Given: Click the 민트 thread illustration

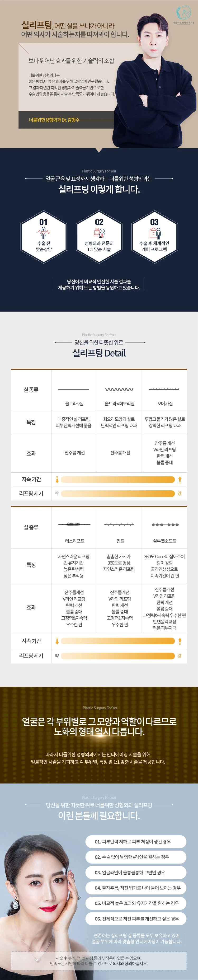Looking at the screenshot, I should pos(119,524).
